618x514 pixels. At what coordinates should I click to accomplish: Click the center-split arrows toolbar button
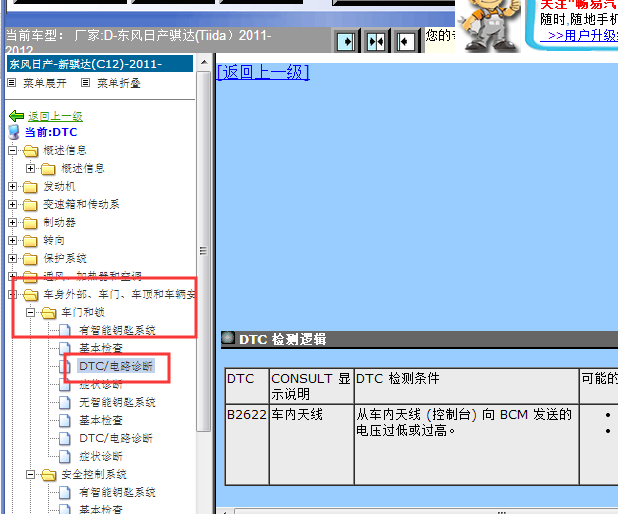[x=376, y=41]
